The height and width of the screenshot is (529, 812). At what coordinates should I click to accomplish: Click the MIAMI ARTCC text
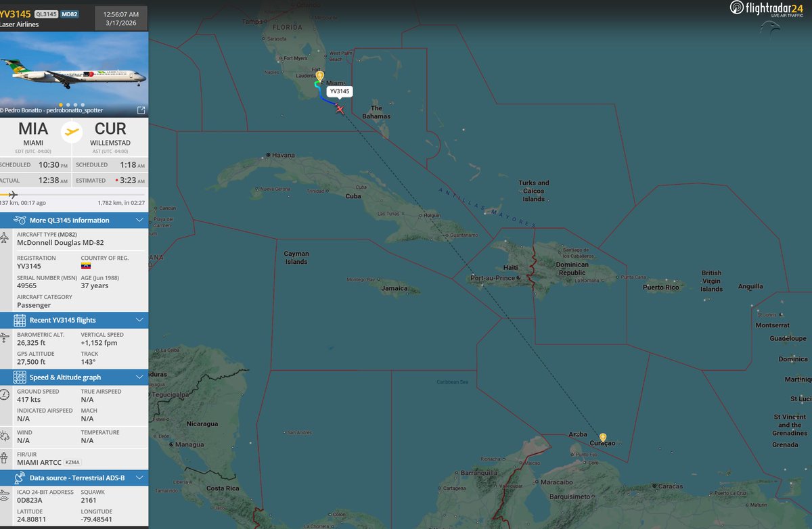pos(39,463)
